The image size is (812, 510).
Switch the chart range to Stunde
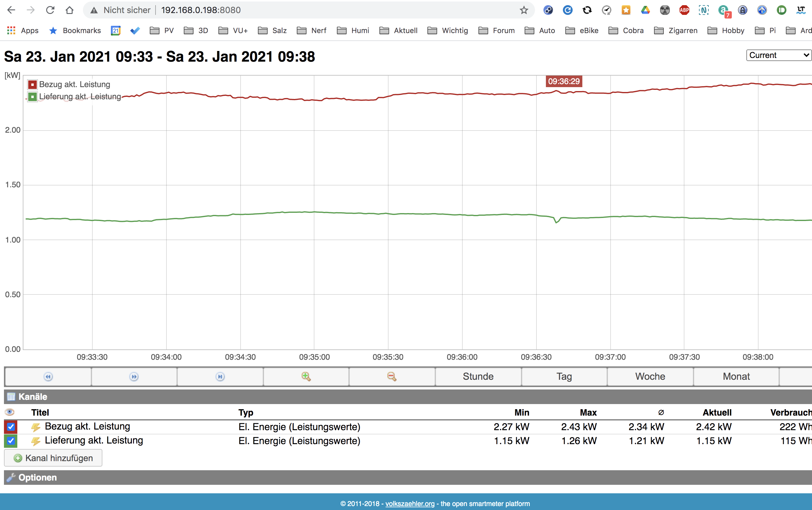point(478,376)
